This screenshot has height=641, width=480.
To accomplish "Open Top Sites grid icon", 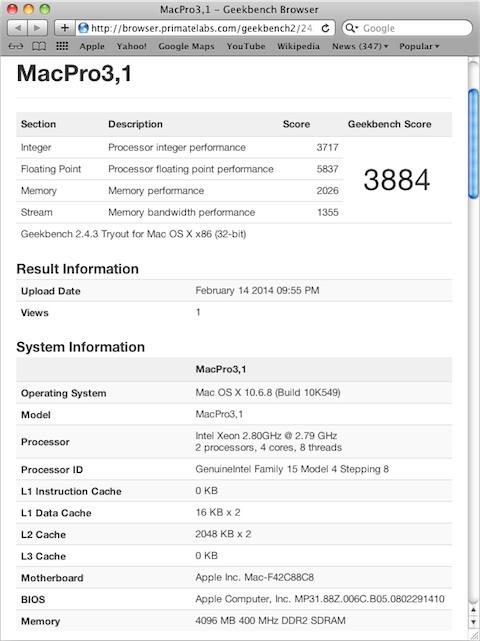I will (x=62, y=46).
